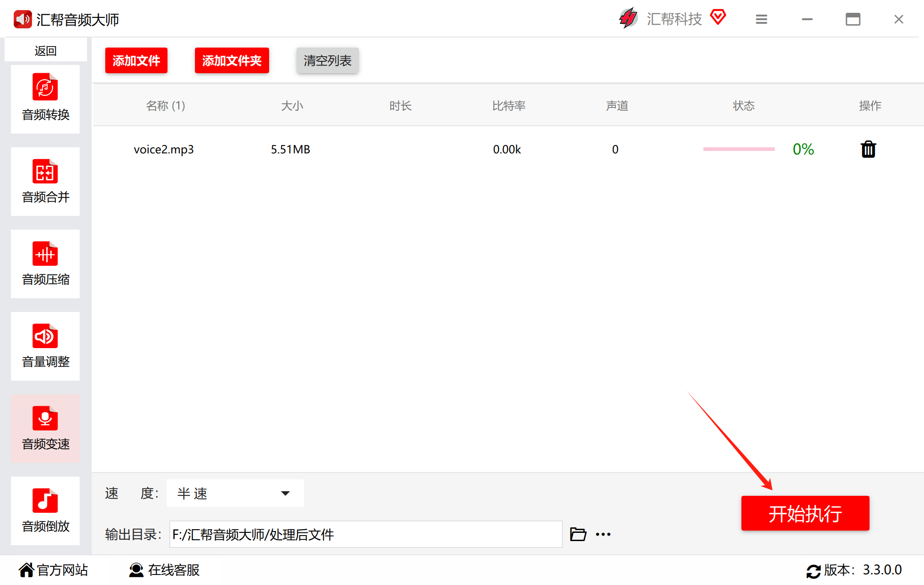
Task: Click the 0.00k bitrate value
Action: [507, 149]
